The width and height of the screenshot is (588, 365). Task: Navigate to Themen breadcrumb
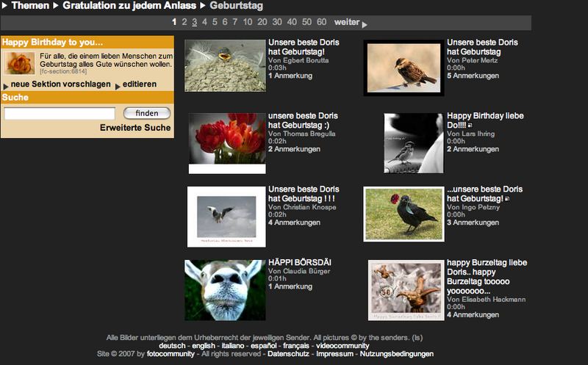30,6
